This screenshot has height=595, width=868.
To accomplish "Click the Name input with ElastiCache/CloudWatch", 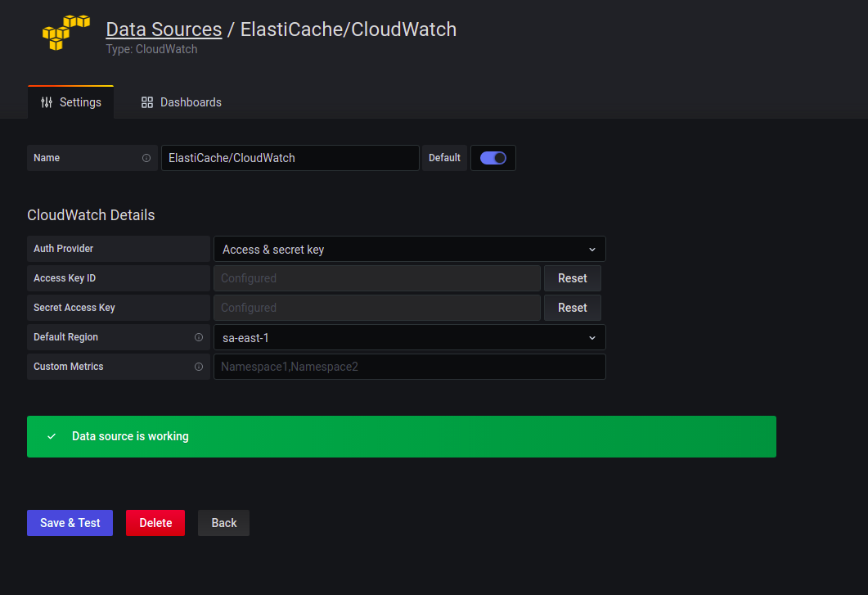I will (290, 158).
